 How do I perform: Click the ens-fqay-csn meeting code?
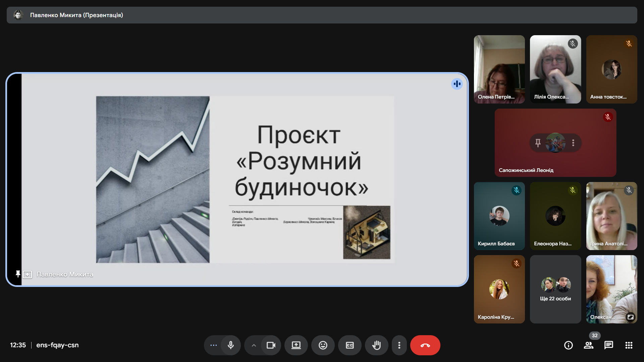(x=57, y=345)
